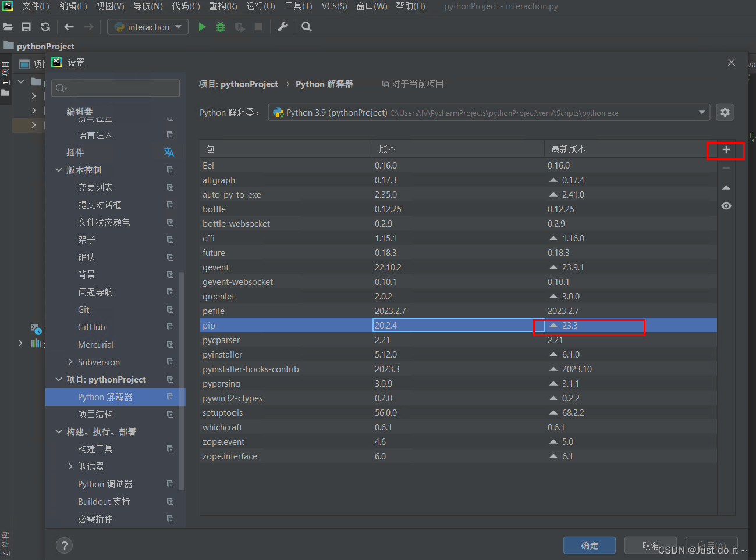Screen dimensions: 756x560
Task: Click the copy icon beside GitHub
Action: point(170,327)
